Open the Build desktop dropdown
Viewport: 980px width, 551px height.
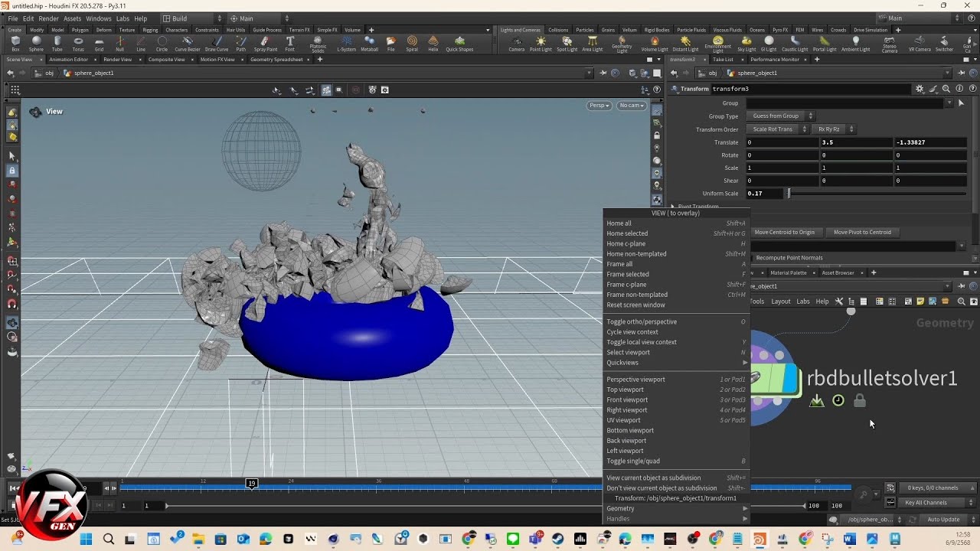click(x=191, y=18)
